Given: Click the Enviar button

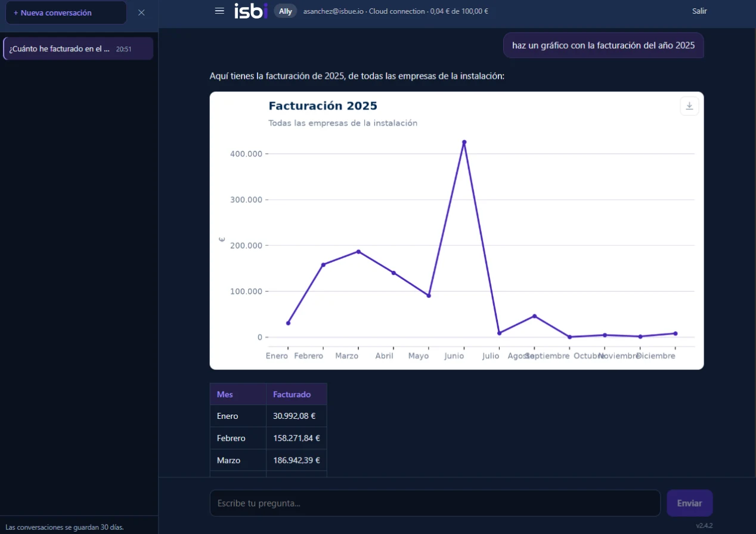Looking at the screenshot, I should pos(689,503).
